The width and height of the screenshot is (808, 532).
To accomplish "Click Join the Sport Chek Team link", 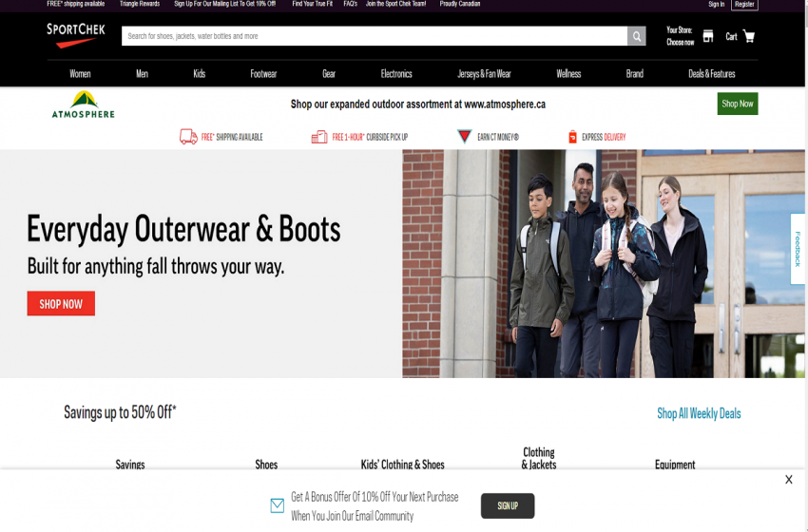I will pyautogui.click(x=395, y=4).
